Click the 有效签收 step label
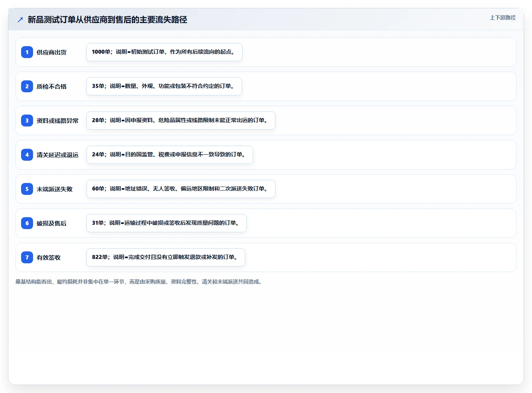532x393 pixels. click(49, 257)
